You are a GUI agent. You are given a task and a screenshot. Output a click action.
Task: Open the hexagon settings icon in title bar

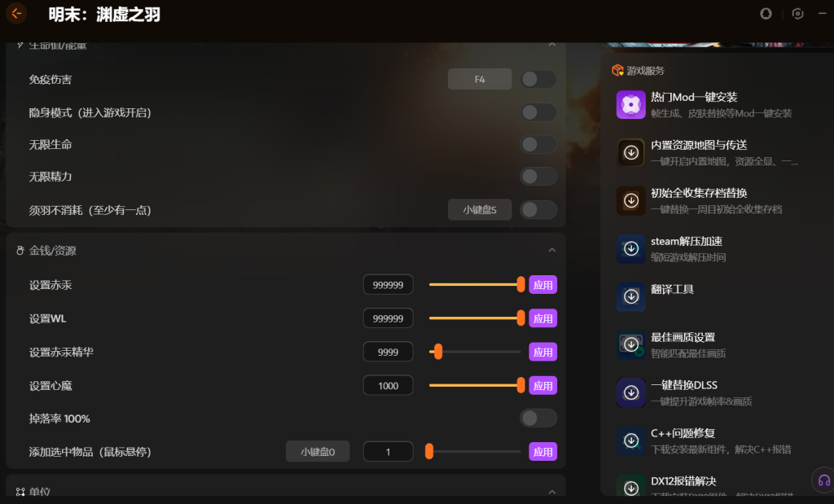coord(797,14)
